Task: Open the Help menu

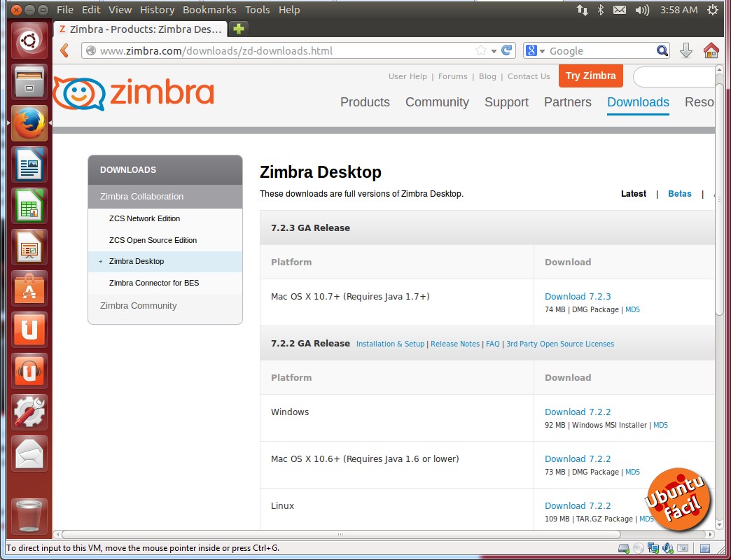Action: coord(289,10)
